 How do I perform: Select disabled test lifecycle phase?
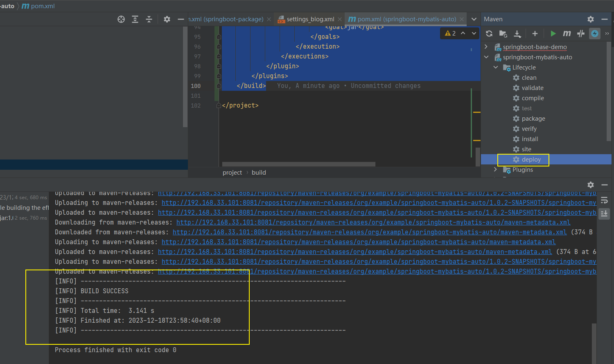(x=527, y=108)
